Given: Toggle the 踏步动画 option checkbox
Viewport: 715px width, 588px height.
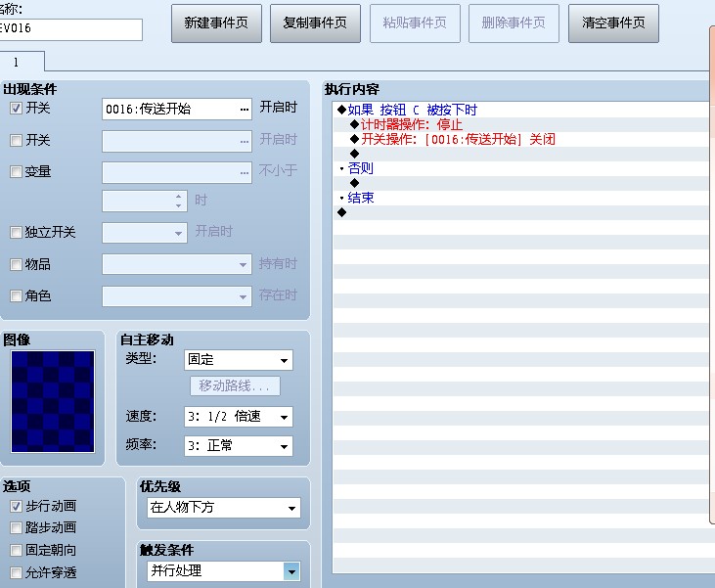Looking at the screenshot, I should pyautogui.click(x=16, y=527).
